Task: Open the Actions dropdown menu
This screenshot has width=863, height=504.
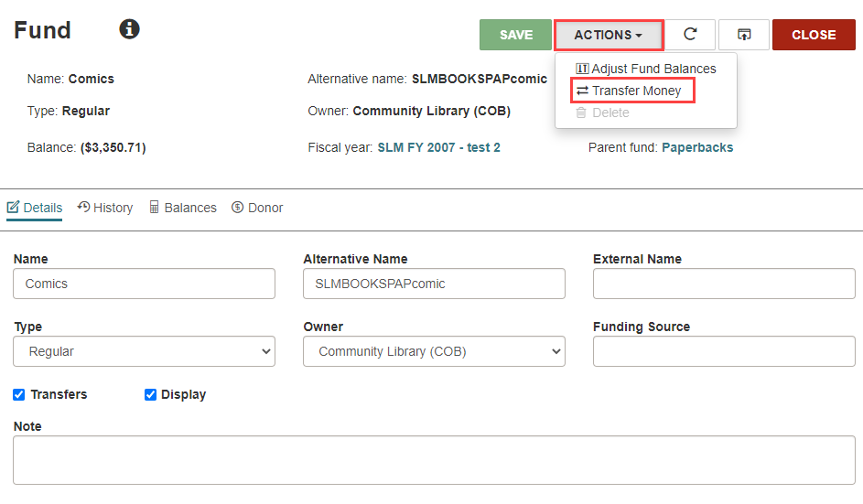Action: click(609, 35)
